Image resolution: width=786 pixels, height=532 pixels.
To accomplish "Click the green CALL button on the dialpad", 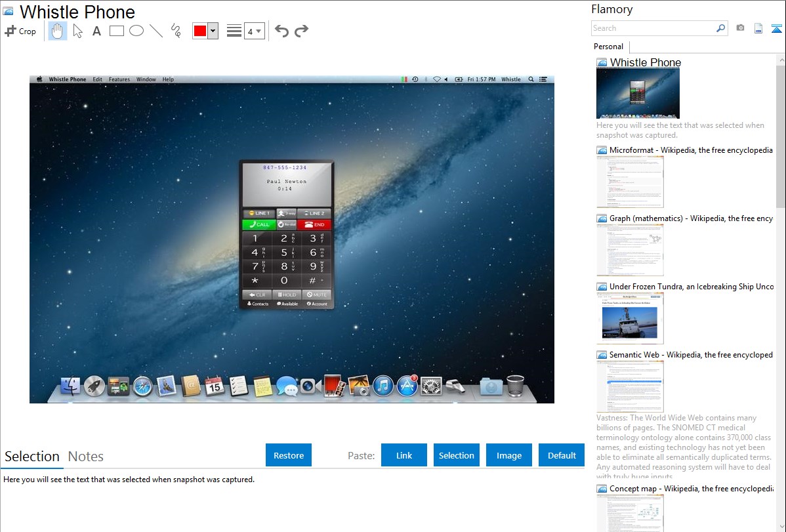I will coord(259,224).
